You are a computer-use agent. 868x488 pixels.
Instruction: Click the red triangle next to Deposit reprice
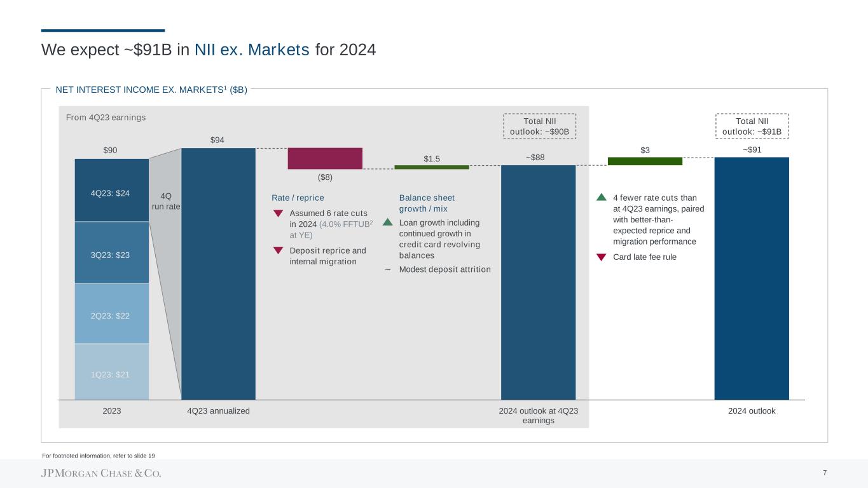(278, 250)
